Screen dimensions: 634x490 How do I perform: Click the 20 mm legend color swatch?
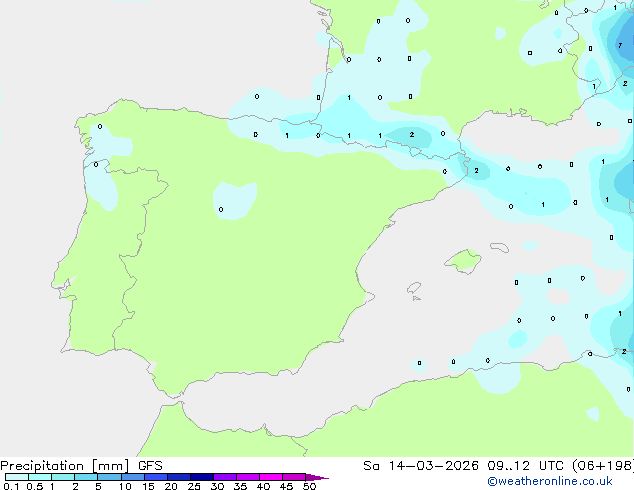(x=179, y=477)
